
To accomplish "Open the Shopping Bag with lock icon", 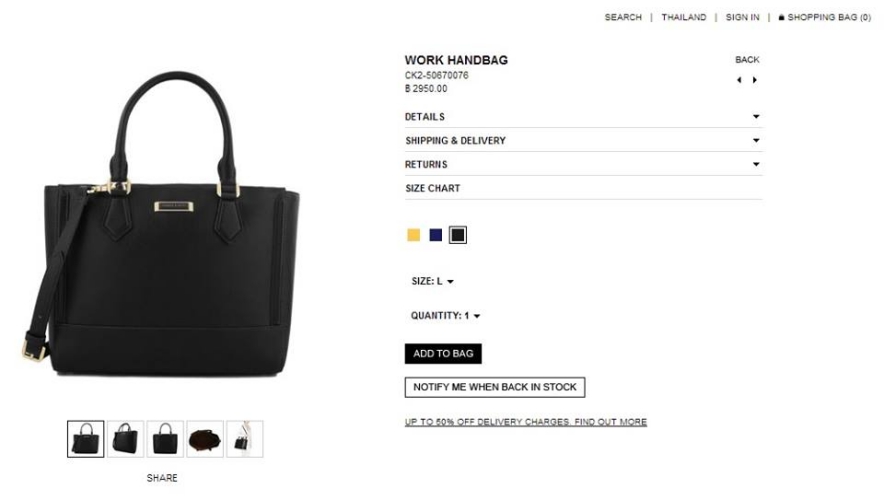I will click(x=824, y=17).
